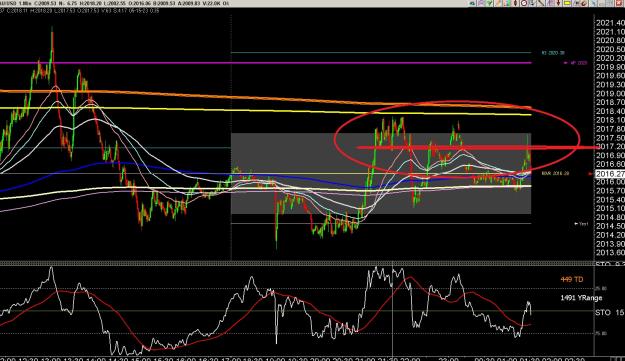Click the 23:00 time axis label

448,359
